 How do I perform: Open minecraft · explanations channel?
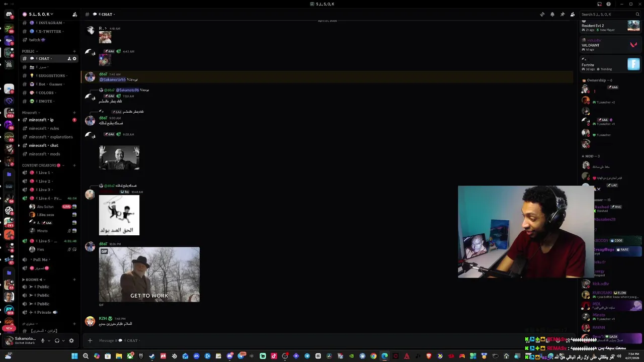pyautogui.click(x=49, y=137)
